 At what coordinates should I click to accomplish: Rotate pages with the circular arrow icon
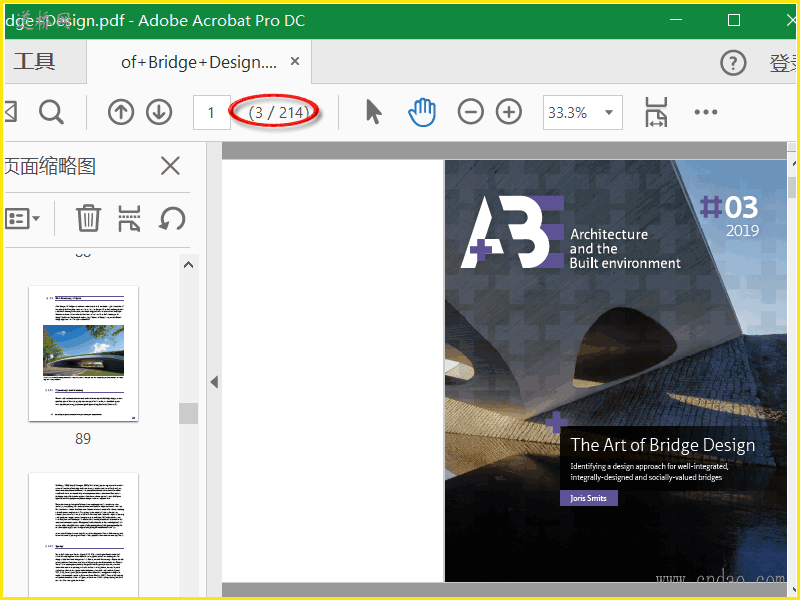(172, 218)
